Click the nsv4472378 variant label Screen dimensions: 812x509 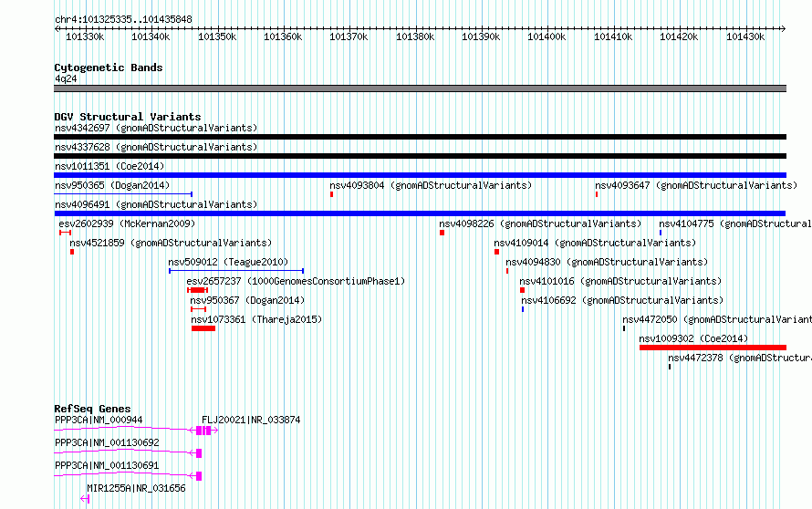tap(740, 358)
